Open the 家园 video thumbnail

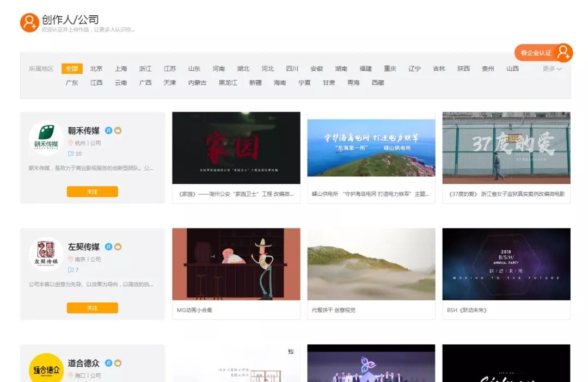pyautogui.click(x=236, y=147)
